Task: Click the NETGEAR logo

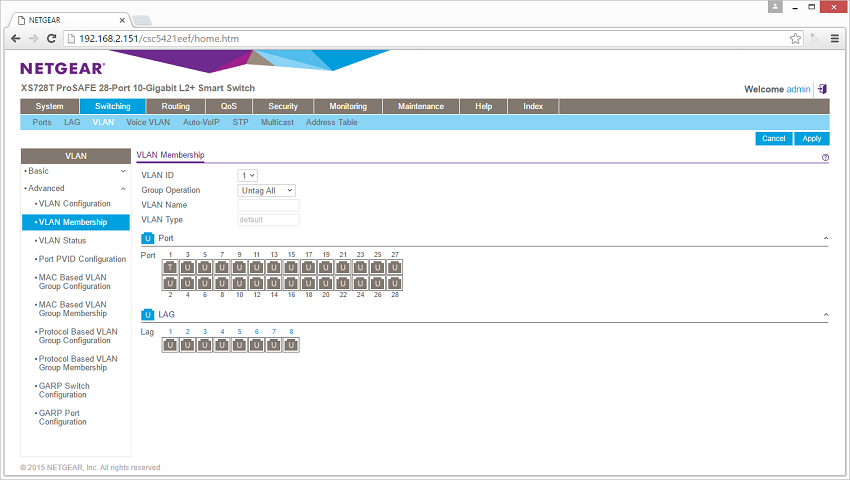Action: 62,68
